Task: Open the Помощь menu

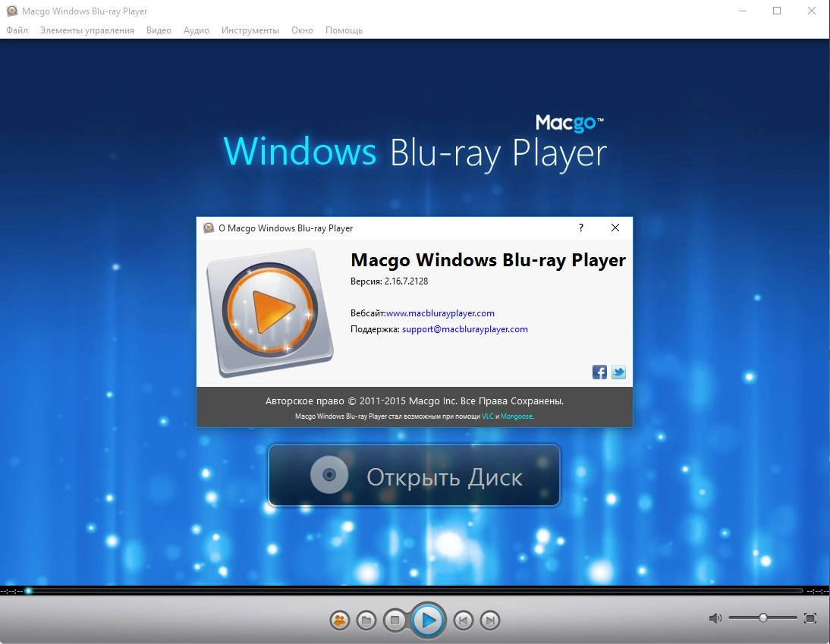Action: 344,30
